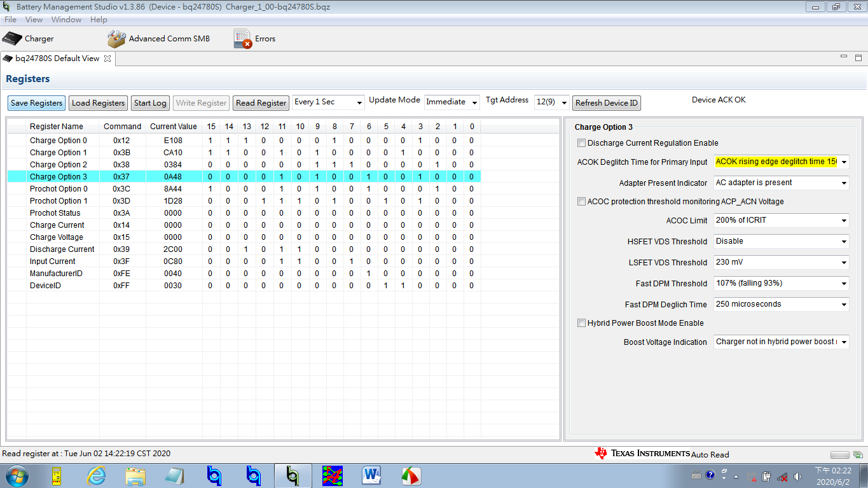The width and height of the screenshot is (868, 488).
Task: Click the Save Registers button
Action: (x=37, y=103)
